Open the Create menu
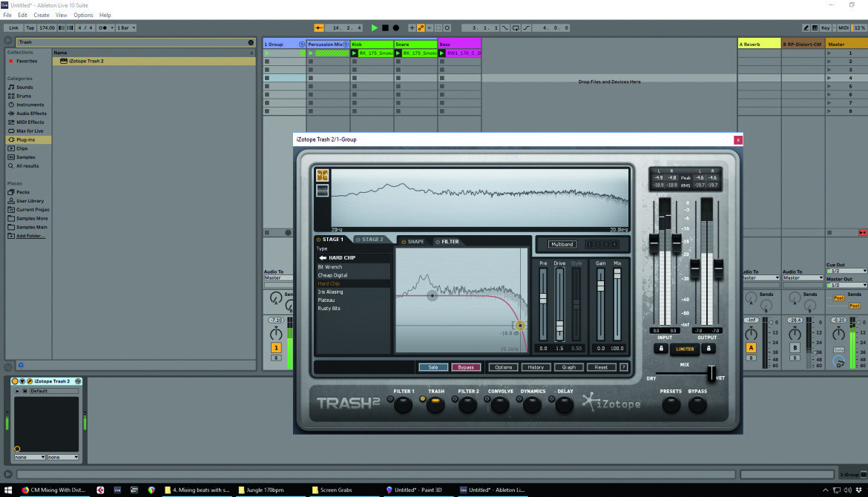 tap(41, 15)
